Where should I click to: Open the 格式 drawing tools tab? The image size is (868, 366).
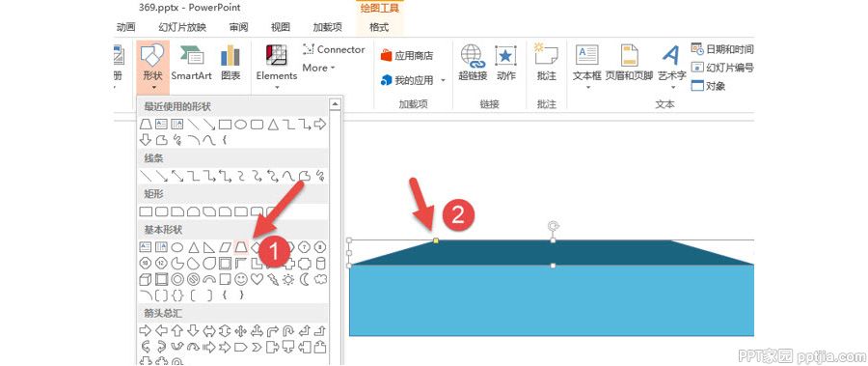point(379,27)
